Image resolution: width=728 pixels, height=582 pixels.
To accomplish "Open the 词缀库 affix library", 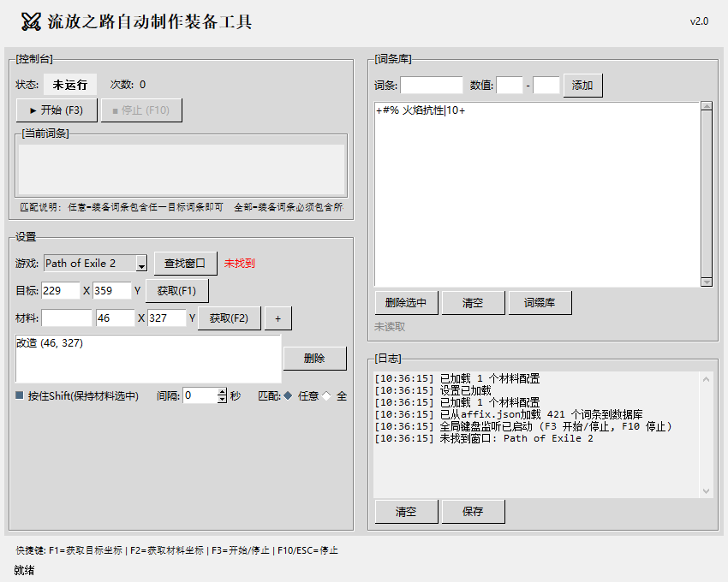I will click(540, 302).
